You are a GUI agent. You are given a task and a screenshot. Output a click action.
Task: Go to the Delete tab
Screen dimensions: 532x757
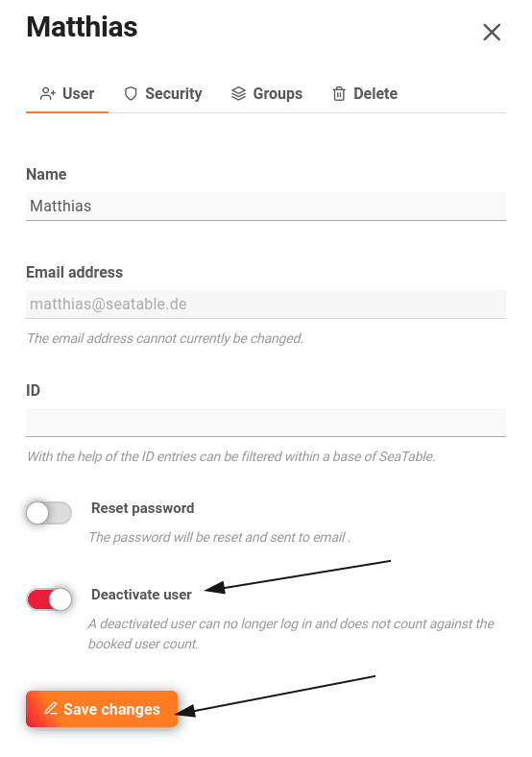(x=365, y=93)
